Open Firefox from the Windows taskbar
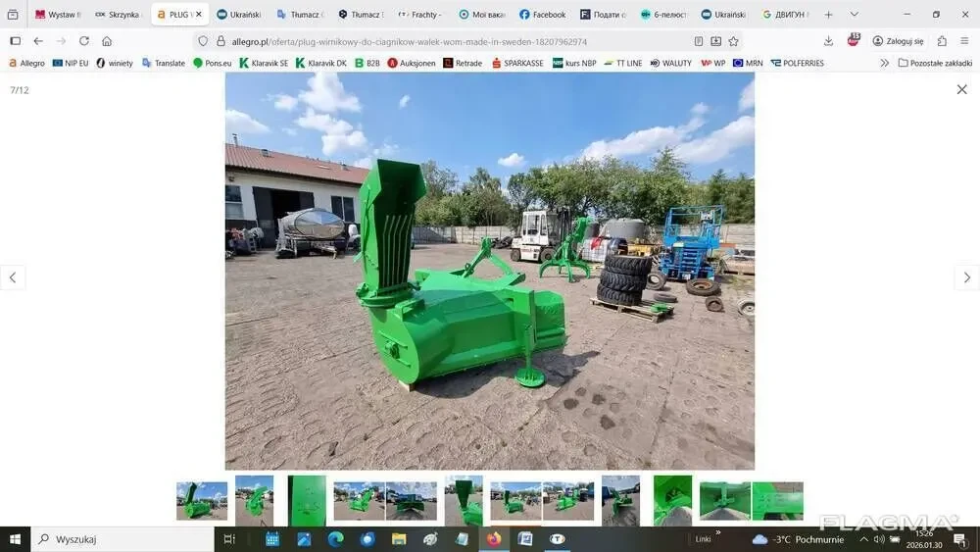 [x=493, y=539]
